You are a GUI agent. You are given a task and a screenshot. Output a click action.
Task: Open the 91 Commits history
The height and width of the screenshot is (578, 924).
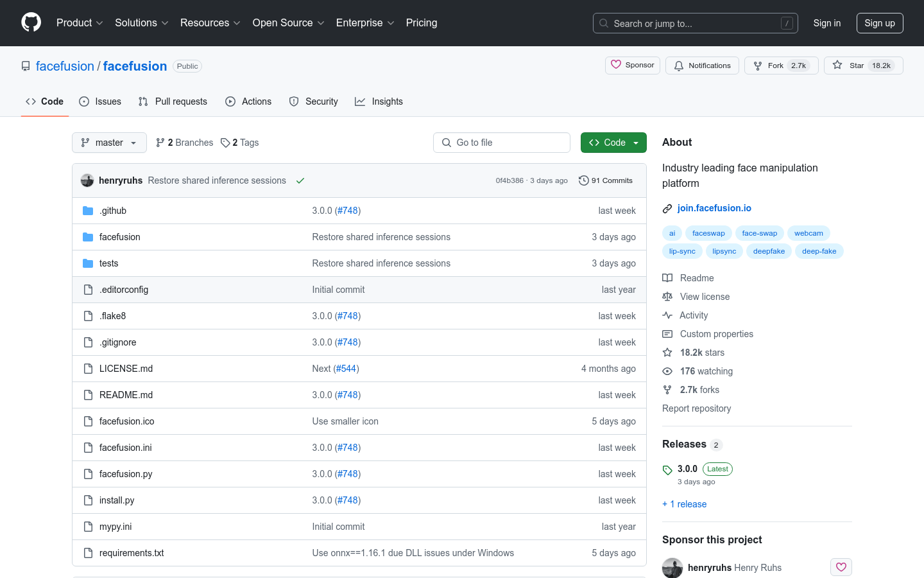pos(606,180)
